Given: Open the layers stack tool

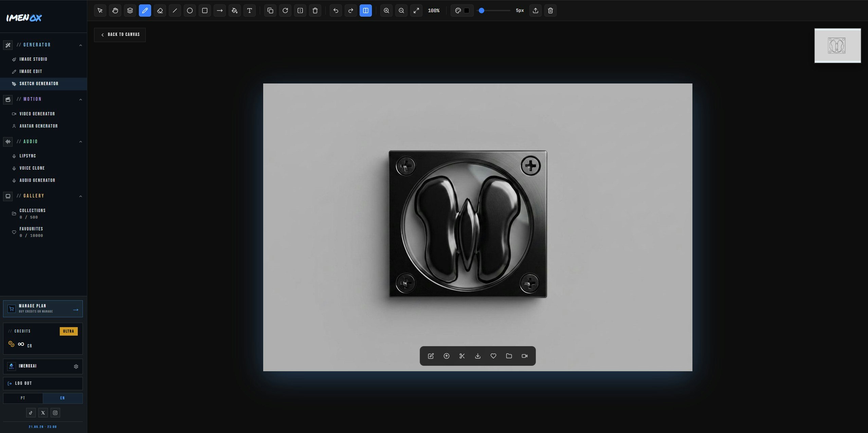Looking at the screenshot, I should (x=130, y=11).
